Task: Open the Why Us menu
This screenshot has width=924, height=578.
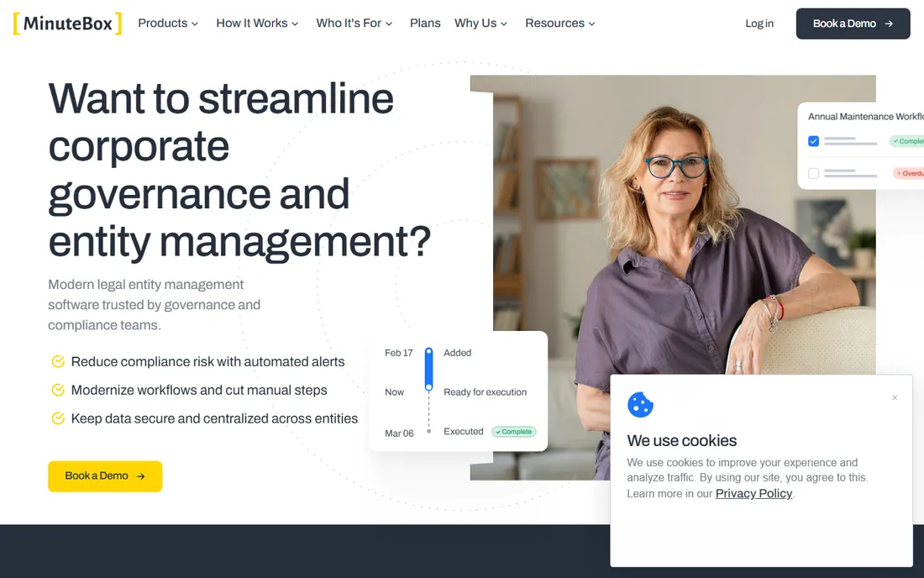Action: pyautogui.click(x=480, y=24)
